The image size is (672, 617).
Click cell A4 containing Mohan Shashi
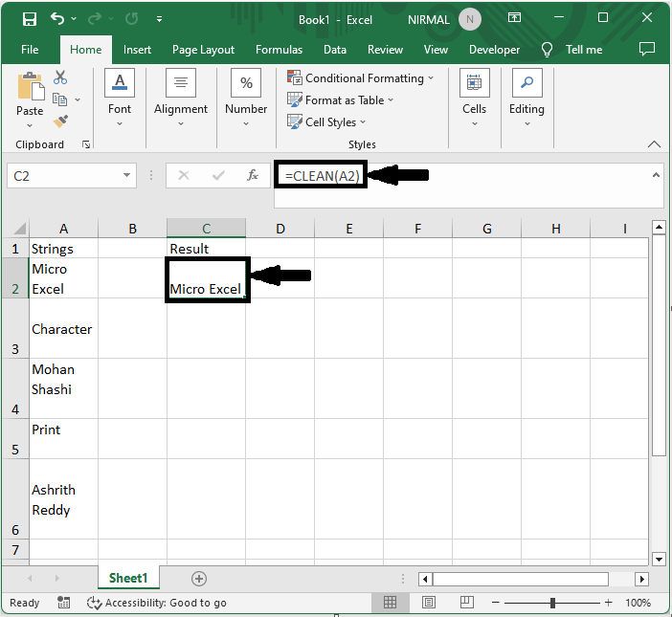pyautogui.click(x=63, y=388)
